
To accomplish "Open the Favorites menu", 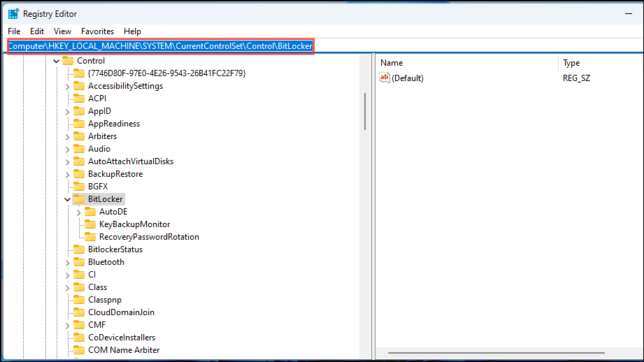I will 97,31.
